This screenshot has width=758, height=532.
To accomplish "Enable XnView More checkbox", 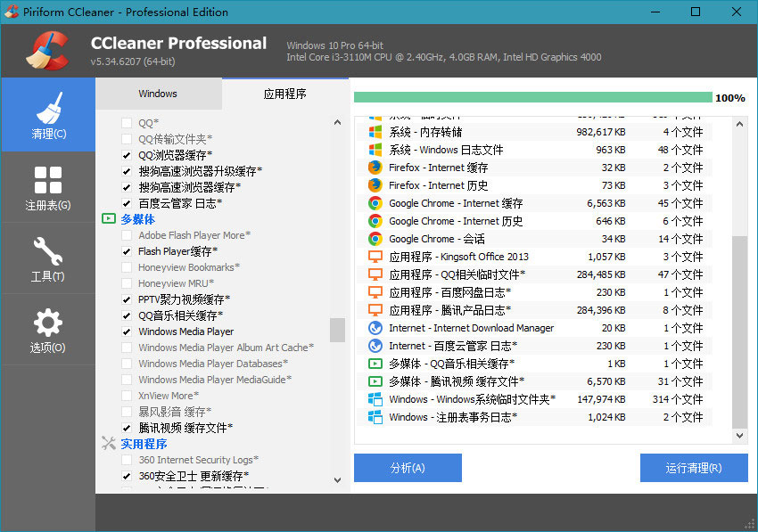I will tap(127, 396).
